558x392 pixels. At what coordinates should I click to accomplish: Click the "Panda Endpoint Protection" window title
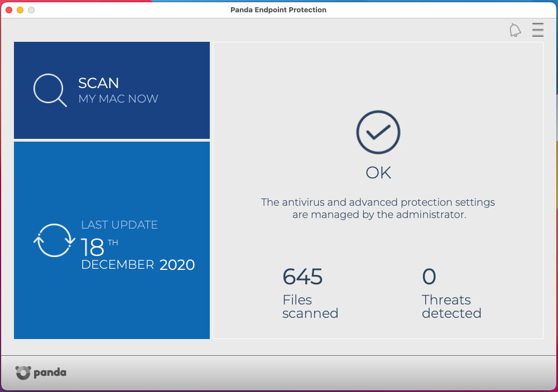278,10
